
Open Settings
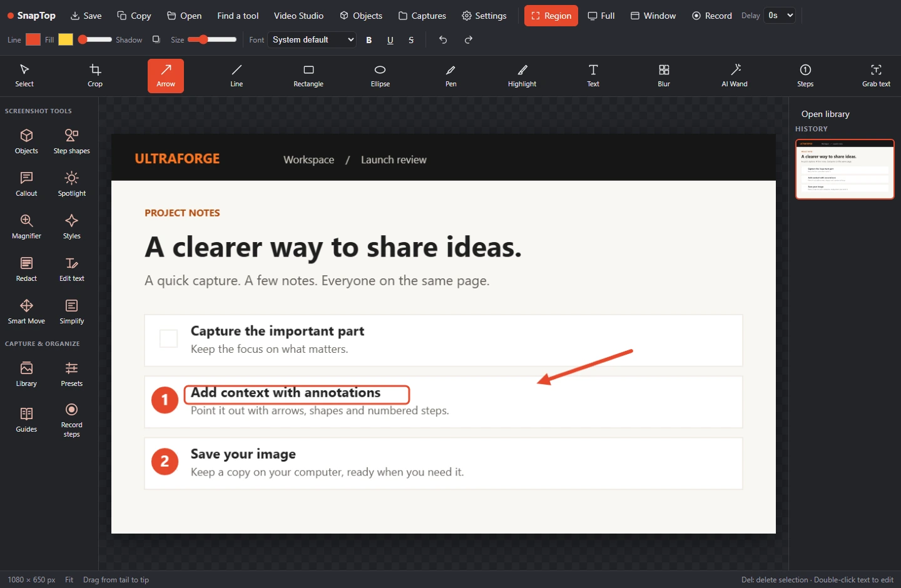click(484, 16)
